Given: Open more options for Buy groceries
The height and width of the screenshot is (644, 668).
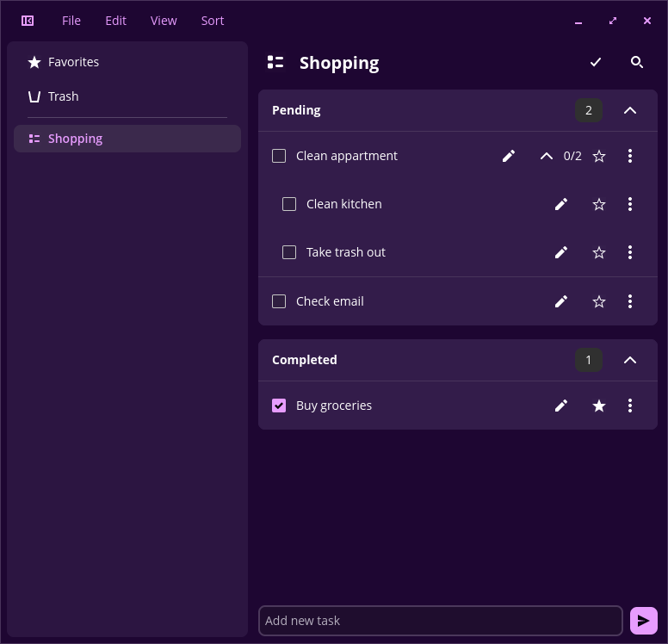Looking at the screenshot, I should 630,406.
